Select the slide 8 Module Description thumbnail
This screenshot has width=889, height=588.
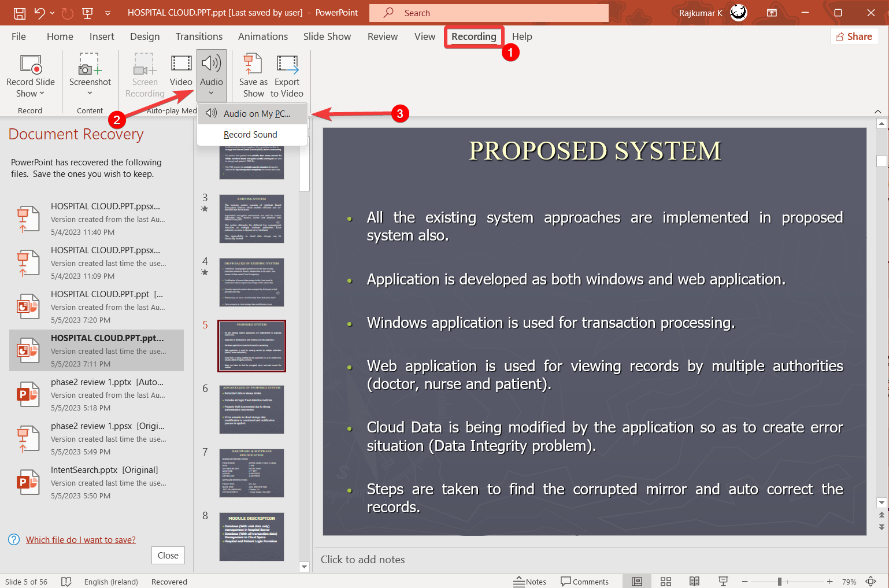251,537
